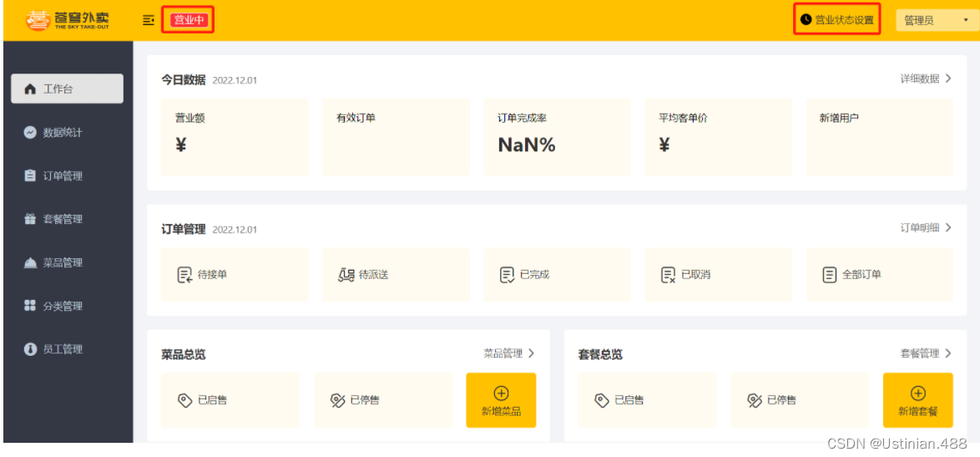Click the dish cover icon beside 菜品管理
980x457 pixels.
30,262
